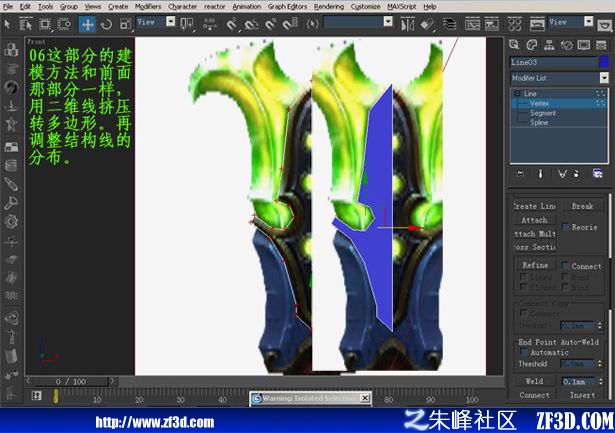Select the Select Object arrow tool
Image resolution: width=615 pixels, height=433 pixels.
pos(7,24)
